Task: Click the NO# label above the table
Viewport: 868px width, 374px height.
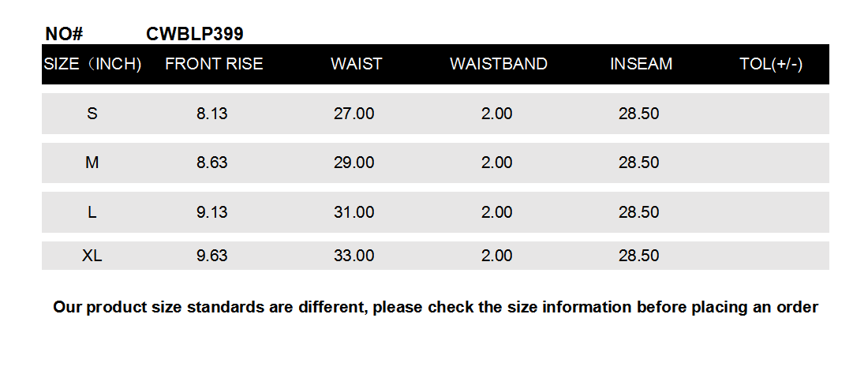Action: [x=65, y=34]
